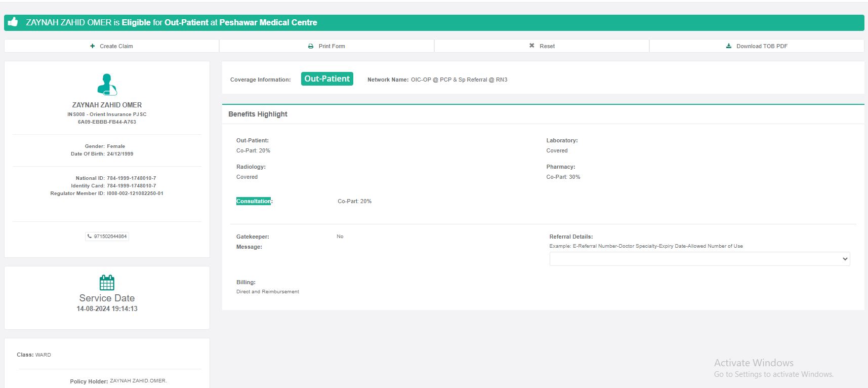This screenshot has height=388, width=868.
Task: Click the Service Date timestamp 14-08-2024
Action: [107, 308]
